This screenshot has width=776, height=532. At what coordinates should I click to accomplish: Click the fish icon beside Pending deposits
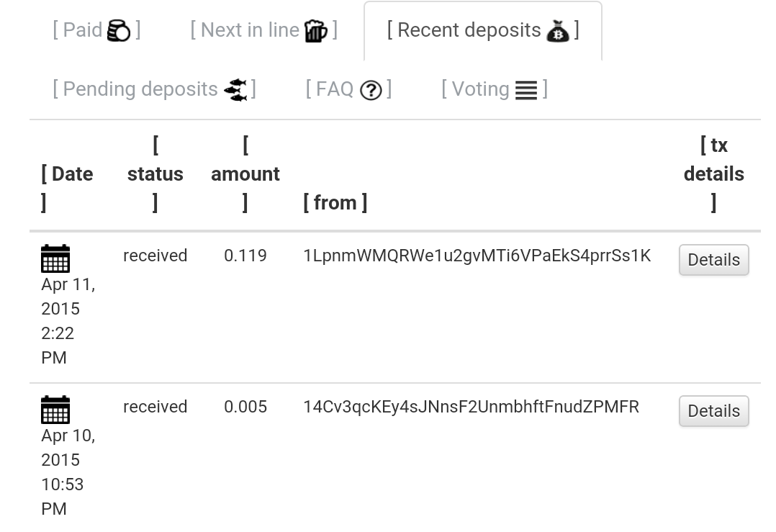(235, 89)
